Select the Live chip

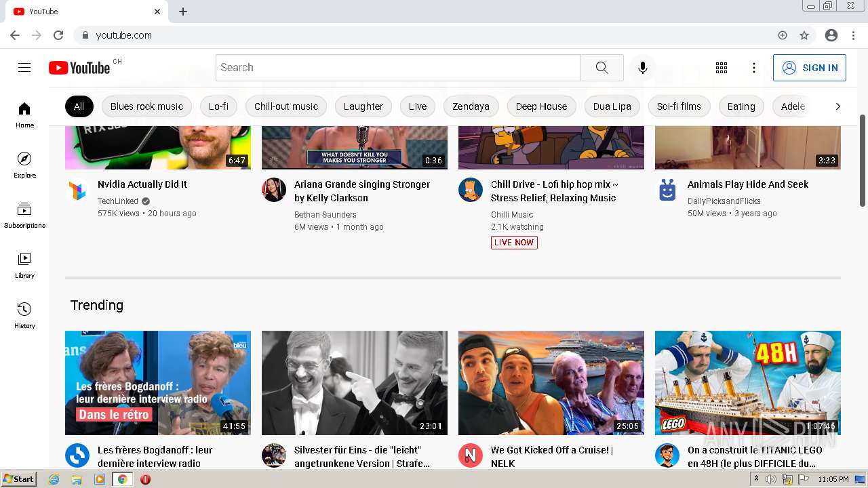418,106
